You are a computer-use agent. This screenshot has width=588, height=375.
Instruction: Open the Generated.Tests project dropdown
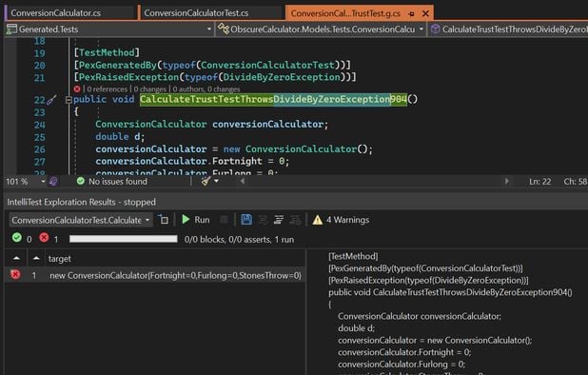pyautogui.click(x=109, y=30)
